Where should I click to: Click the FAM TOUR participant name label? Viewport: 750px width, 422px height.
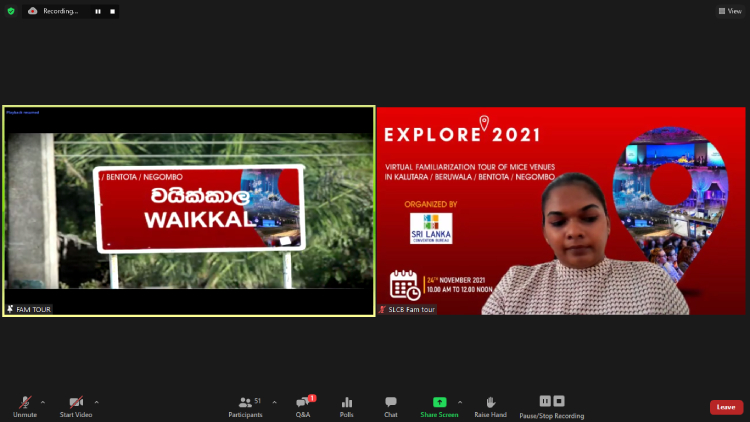click(x=33, y=310)
